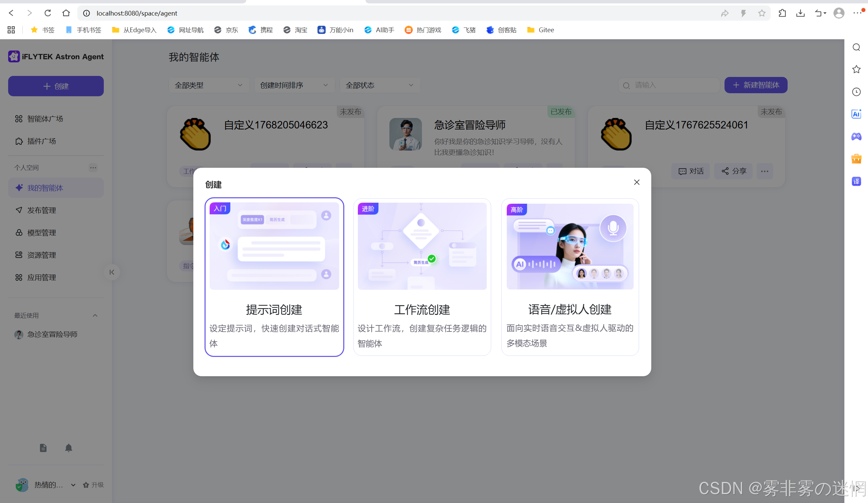
Task: Click the notification bell icon in sidebar
Action: [x=69, y=447]
